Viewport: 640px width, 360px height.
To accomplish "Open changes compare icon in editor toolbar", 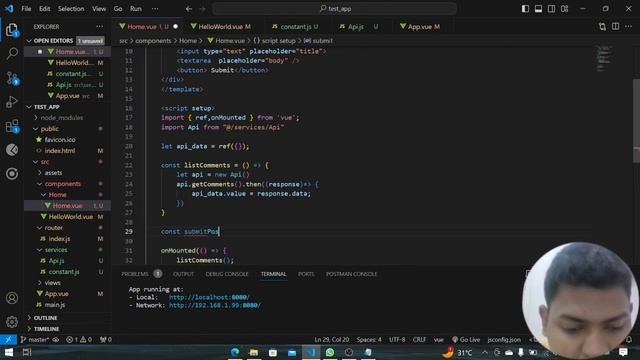I will coord(602,27).
